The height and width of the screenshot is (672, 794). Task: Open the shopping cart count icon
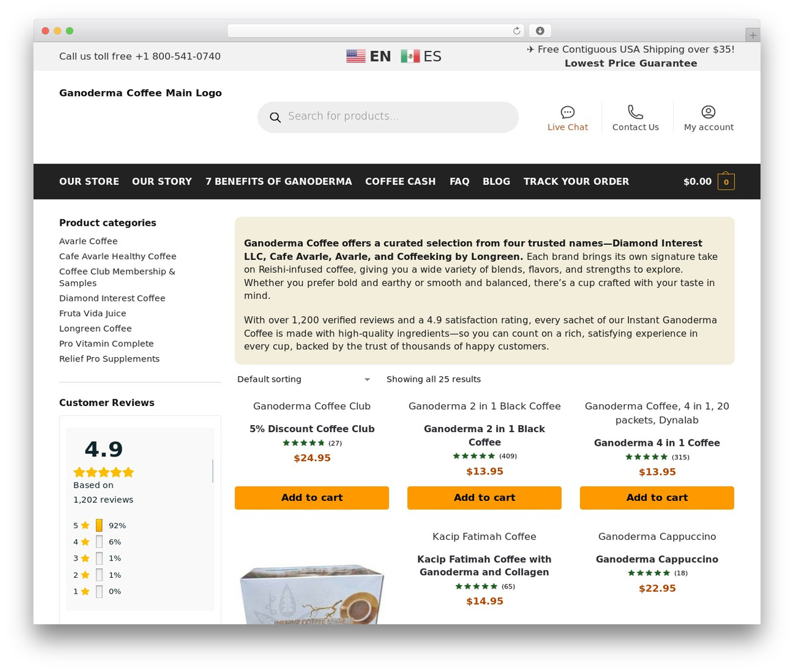click(726, 182)
